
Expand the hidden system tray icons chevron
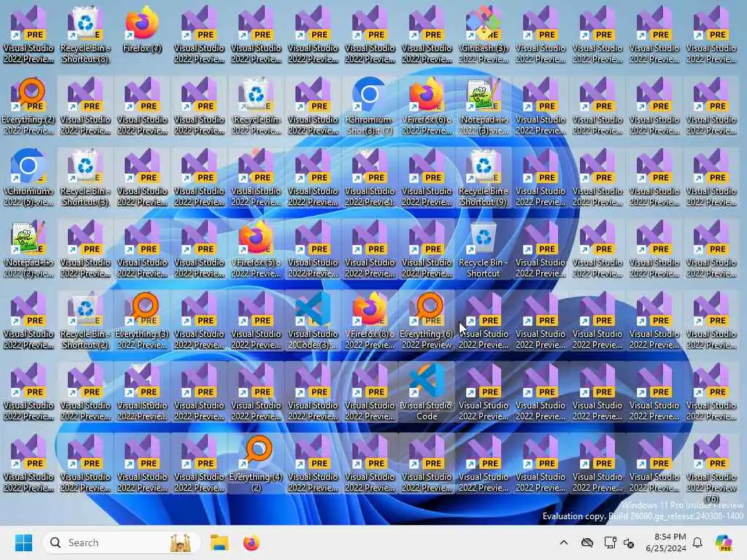pos(564,542)
